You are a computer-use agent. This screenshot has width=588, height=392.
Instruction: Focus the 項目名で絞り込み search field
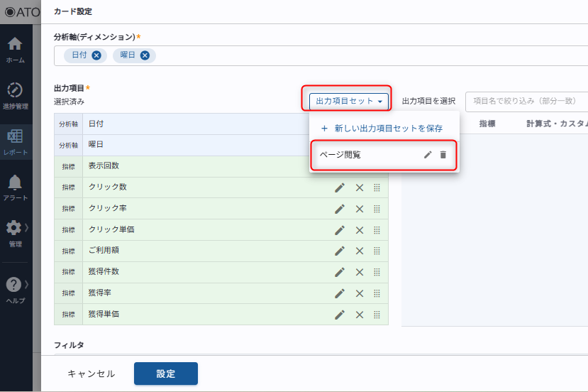526,102
